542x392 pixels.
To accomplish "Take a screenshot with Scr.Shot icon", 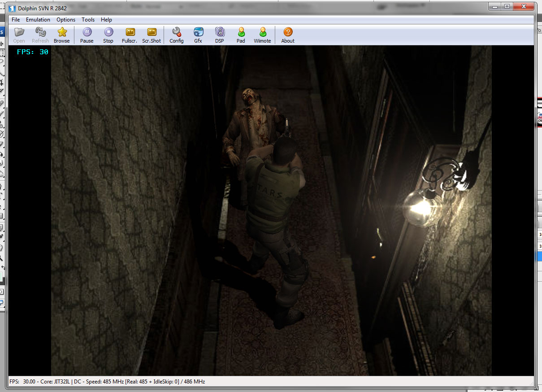I will click(152, 35).
